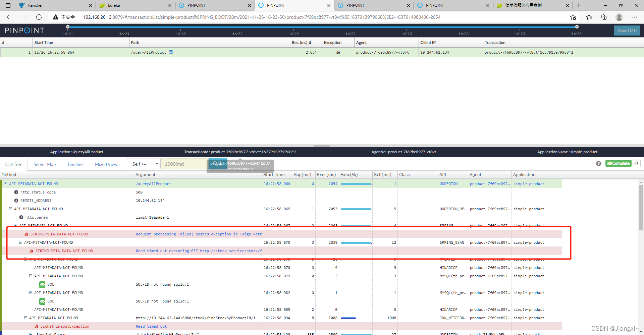The width and height of the screenshot is (644, 335).
Task: Open the Self >= filter dropdown
Action: pyautogui.click(x=144, y=164)
